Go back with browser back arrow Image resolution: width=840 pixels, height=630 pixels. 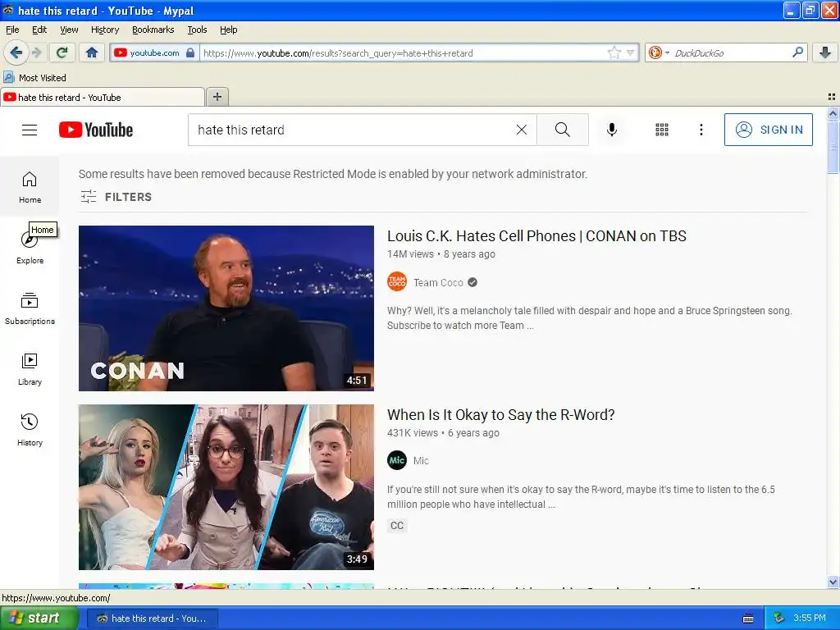point(16,52)
